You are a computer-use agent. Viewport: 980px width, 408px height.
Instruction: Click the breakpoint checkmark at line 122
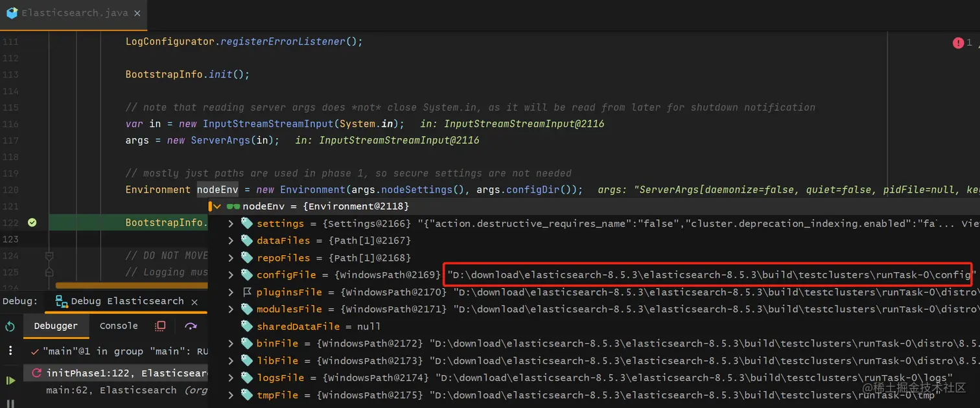32,222
